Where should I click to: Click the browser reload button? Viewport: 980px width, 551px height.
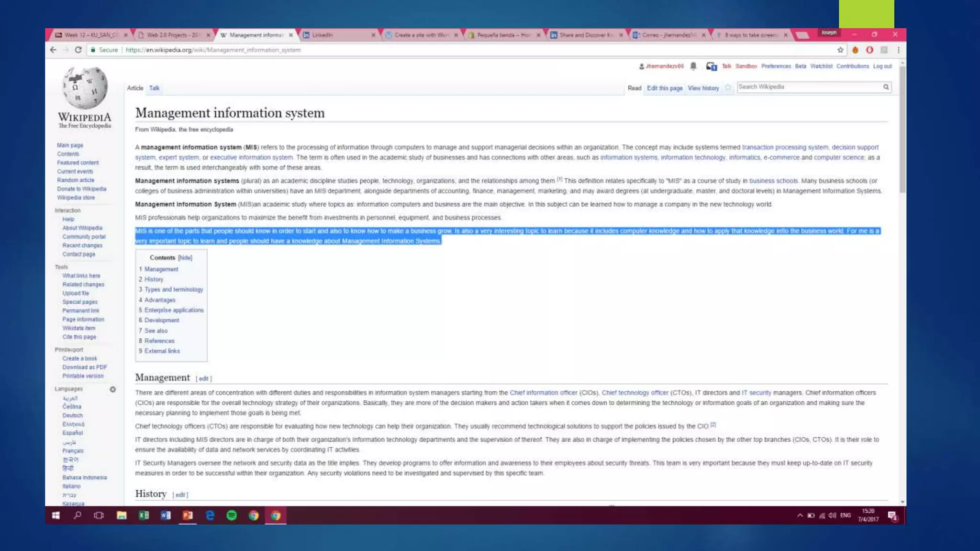(x=78, y=50)
